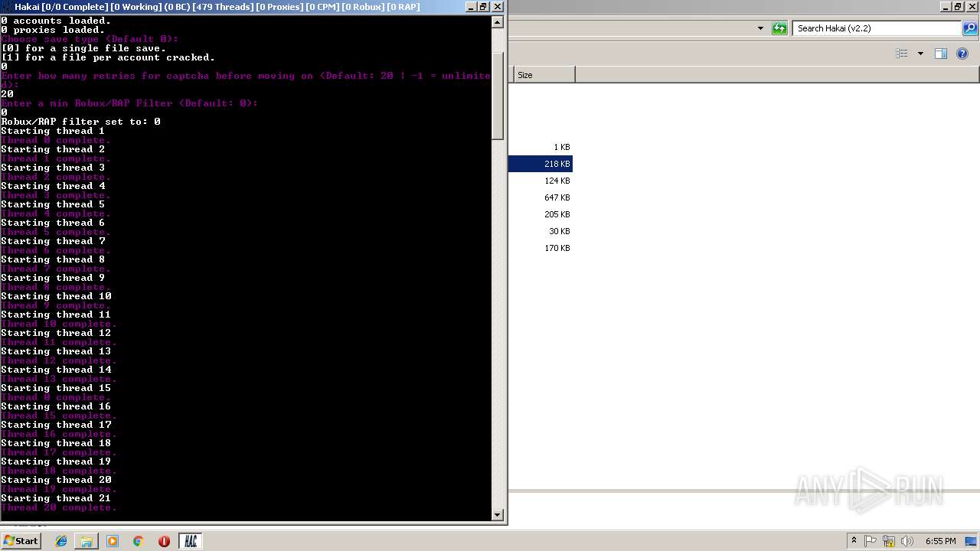Minimize the Explorer window

coord(946,7)
